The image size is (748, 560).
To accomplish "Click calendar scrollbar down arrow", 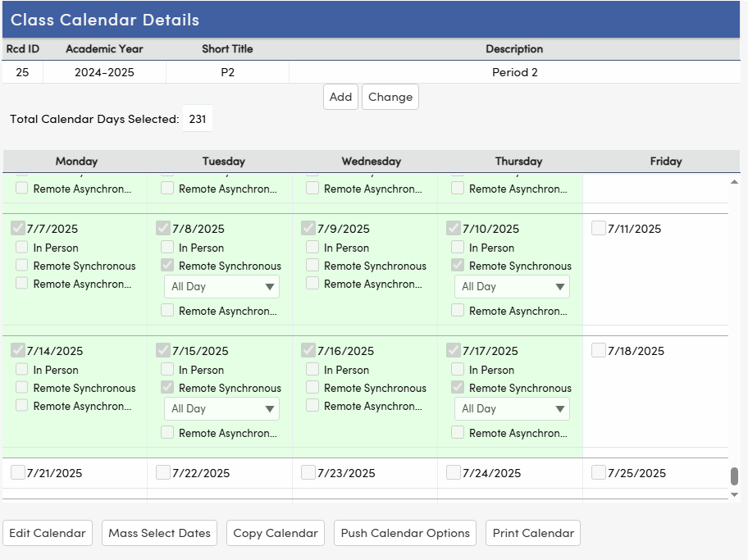I will 735,494.
